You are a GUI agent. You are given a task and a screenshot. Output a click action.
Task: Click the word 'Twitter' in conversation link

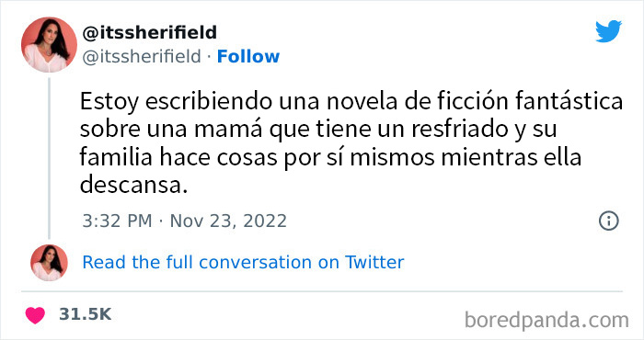click(x=374, y=262)
